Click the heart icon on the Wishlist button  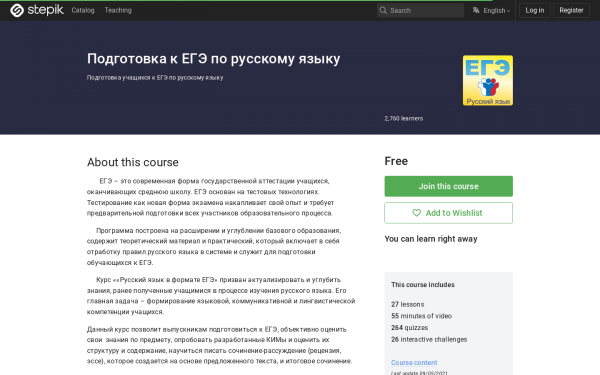tap(416, 213)
